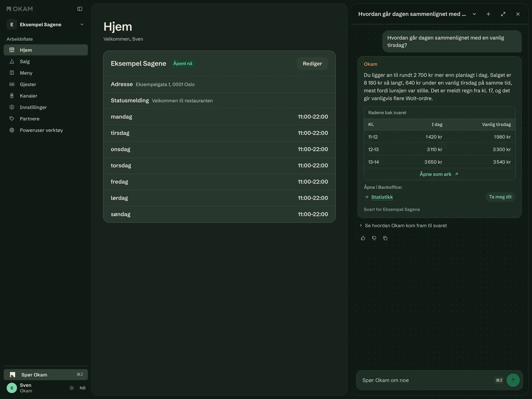532x399 pixels.
Task: Open the Eksempel Sagene workspace switcher
Action: [x=46, y=25]
